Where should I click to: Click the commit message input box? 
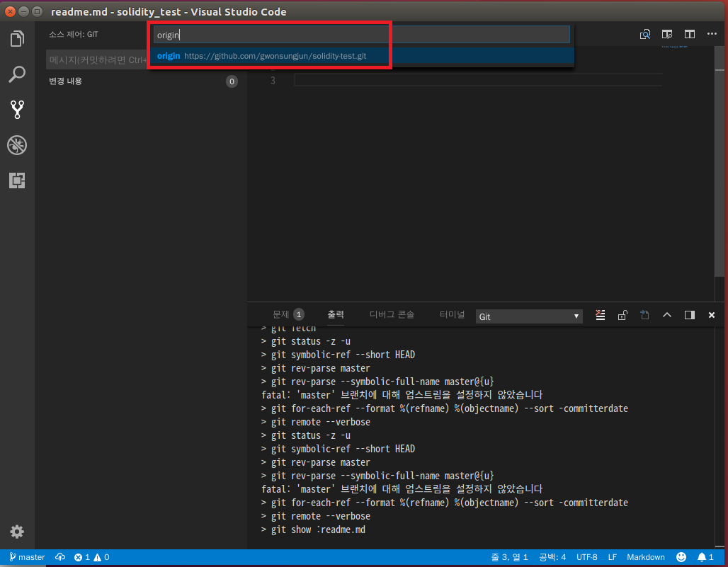pos(98,60)
